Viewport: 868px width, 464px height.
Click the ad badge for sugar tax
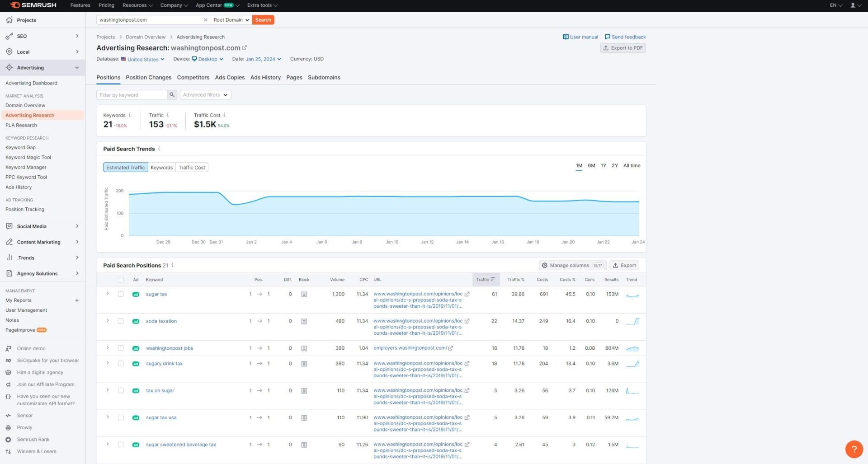[x=136, y=294]
